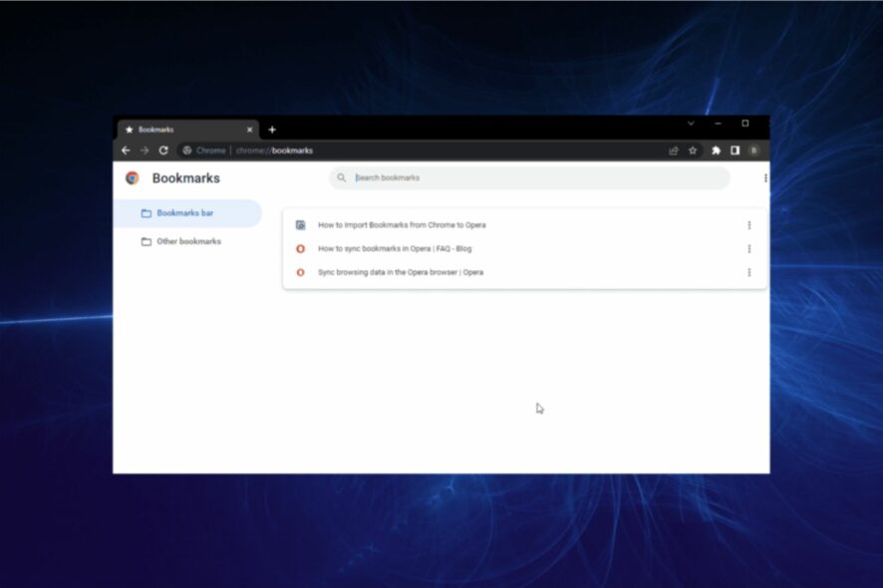The image size is (883, 588).
Task: Click the browser back arrow
Action: point(126,150)
